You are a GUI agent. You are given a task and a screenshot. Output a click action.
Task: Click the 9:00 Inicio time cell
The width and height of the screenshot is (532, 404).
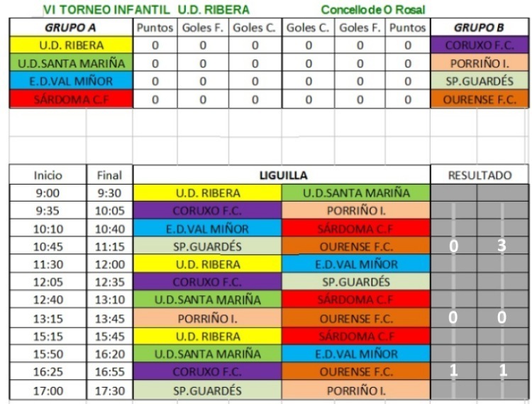pyautogui.click(x=48, y=193)
